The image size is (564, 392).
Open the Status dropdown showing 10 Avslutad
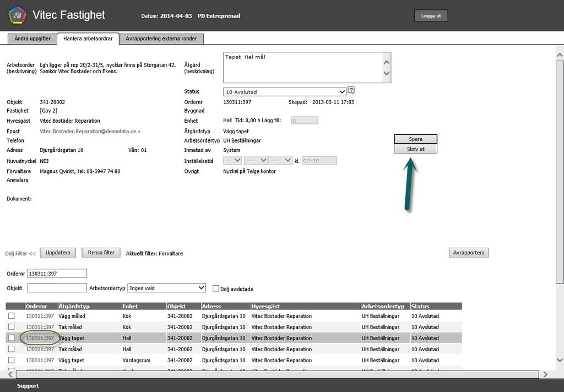pos(285,92)
